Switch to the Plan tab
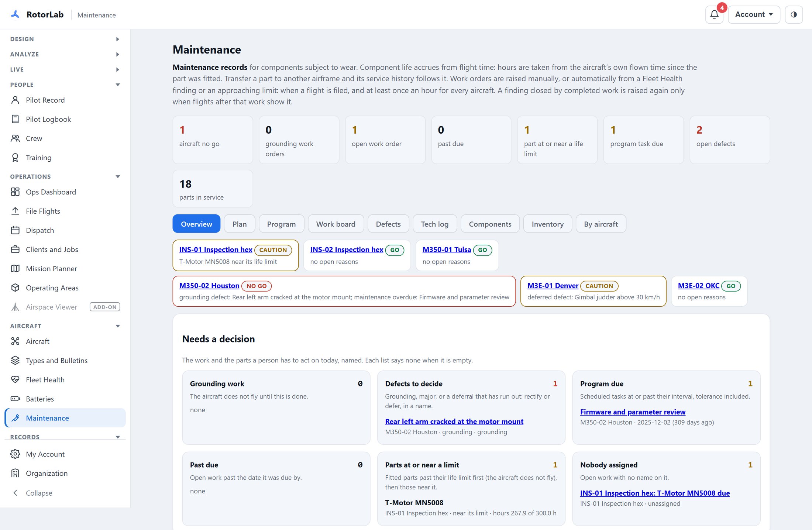The width and height of the screenshot is (812, 530). pos(240,224)
